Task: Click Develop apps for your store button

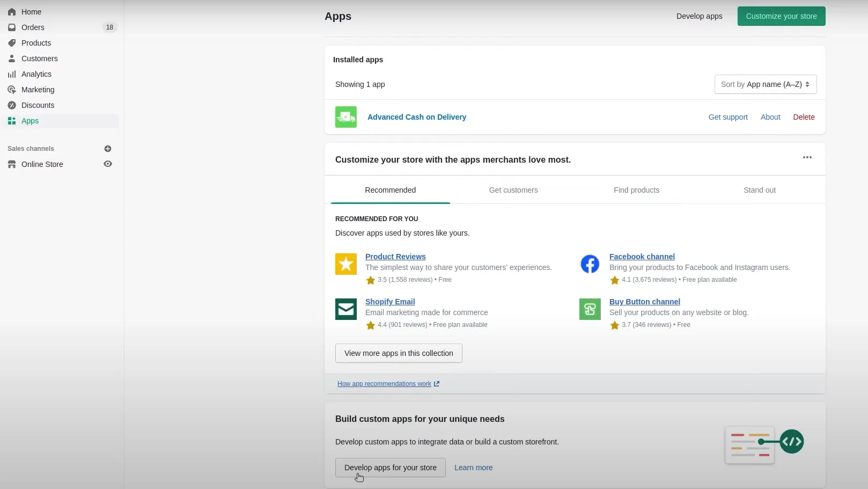Action: click(391, 468)
